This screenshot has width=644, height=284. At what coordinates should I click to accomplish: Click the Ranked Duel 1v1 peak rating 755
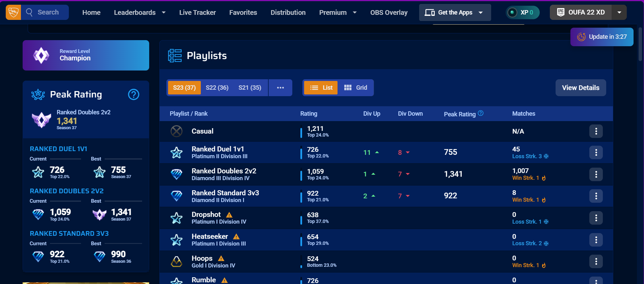tap(450, 152)
